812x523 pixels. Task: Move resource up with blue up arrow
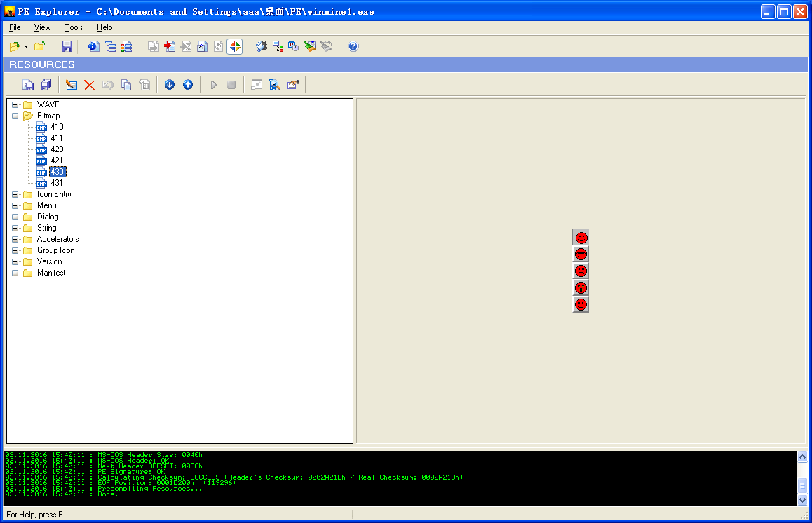[188, 85]
